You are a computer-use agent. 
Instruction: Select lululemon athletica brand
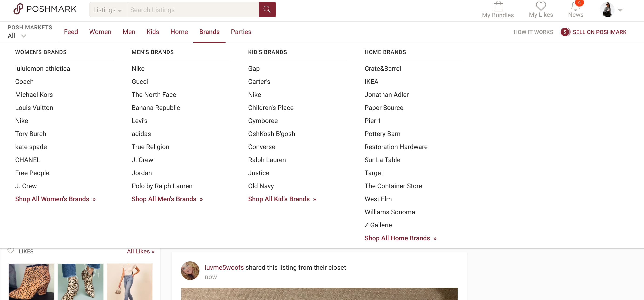point(42,68)
